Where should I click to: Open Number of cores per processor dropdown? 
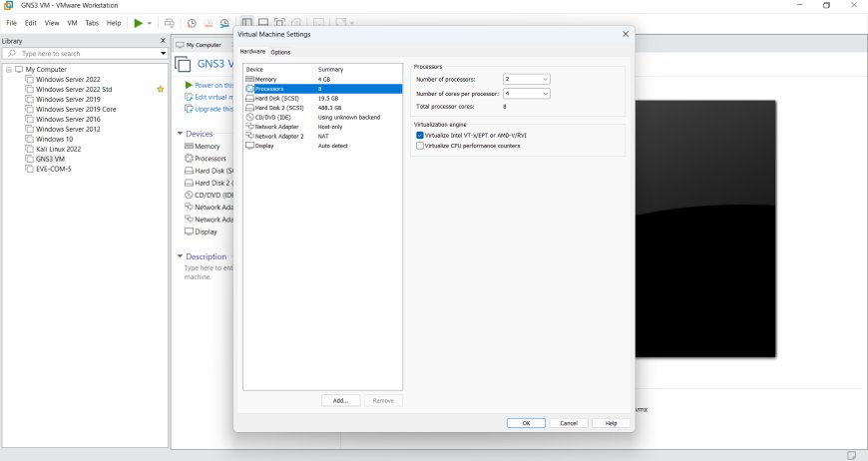coord(527,94)
